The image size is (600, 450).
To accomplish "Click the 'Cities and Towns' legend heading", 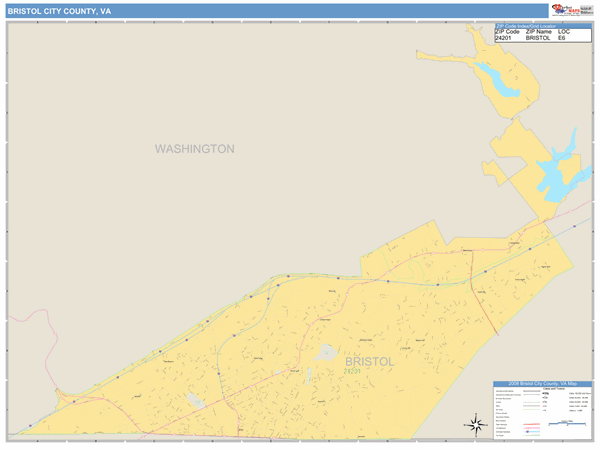I will tap(553, 389).
